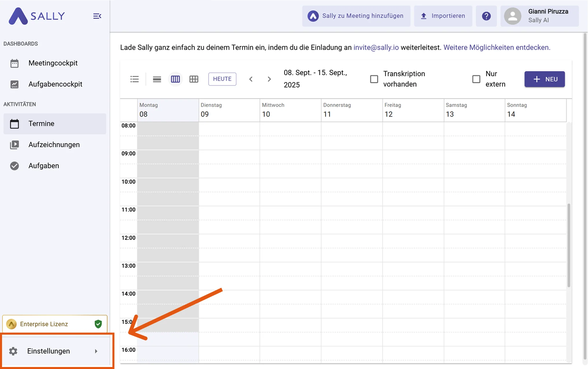The height and width of the screenshot is (369, 588).
Task: Open Aufgabencockpit dashboard
Action: (x=55, y=84)
